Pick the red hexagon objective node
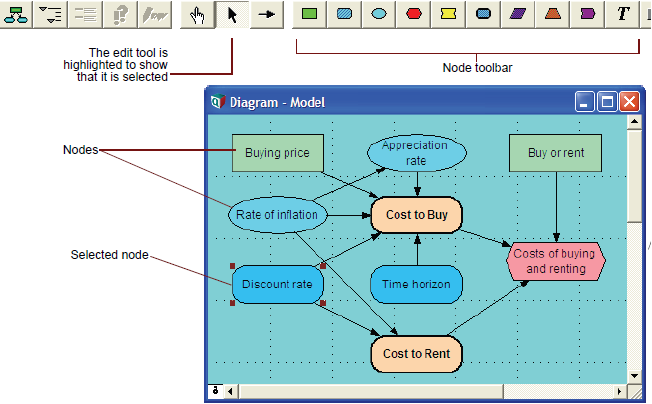652x404 pixels. click(x=414, y=15)
